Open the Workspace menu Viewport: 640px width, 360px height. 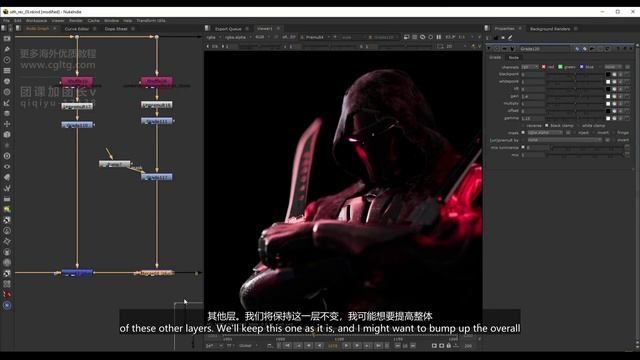(36, 20)
